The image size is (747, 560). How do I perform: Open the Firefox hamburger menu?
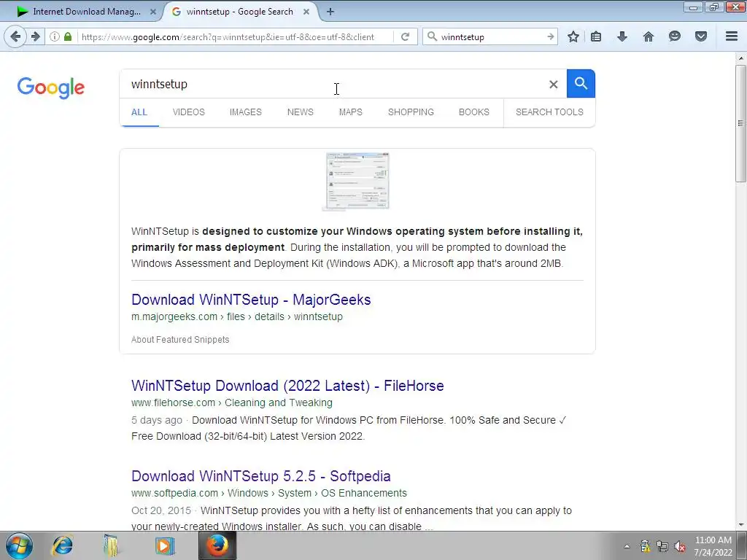(732, 36)
